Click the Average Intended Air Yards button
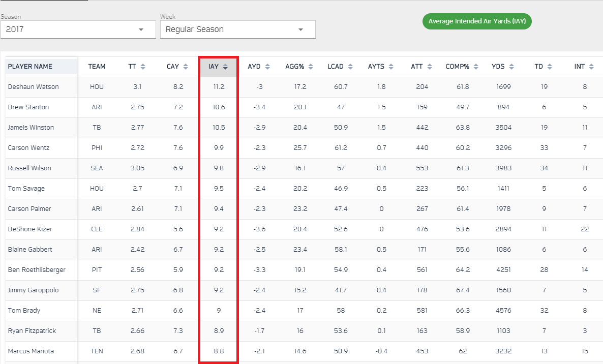Viewport: 603px width, 364px height. coord(477,21)
